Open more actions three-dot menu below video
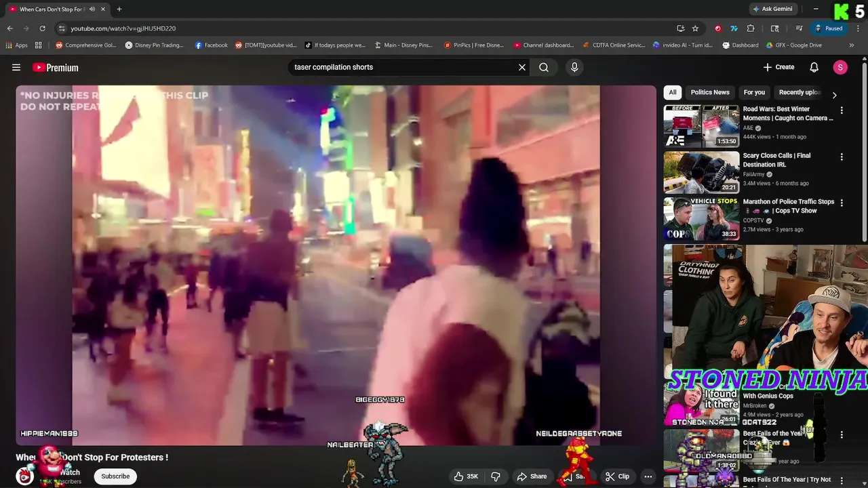The image size is (868, 488). [x=648, y=476]
